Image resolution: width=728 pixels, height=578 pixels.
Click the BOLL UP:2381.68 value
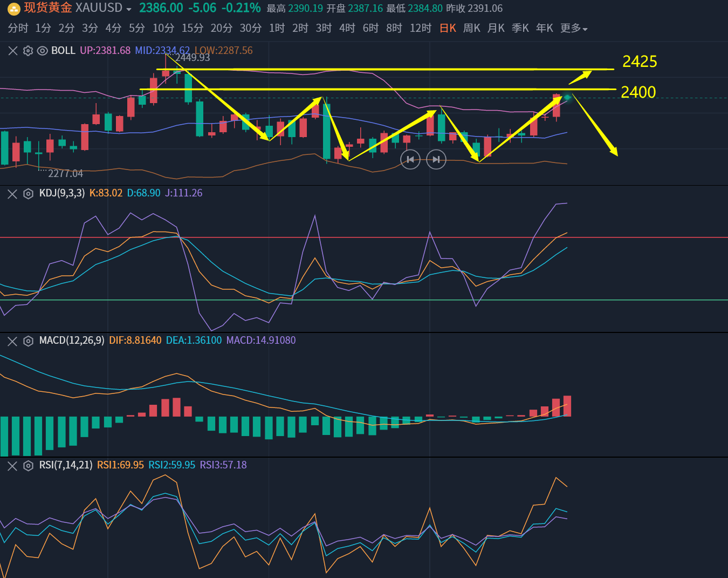pyautogui.click(x=105, y=51)
